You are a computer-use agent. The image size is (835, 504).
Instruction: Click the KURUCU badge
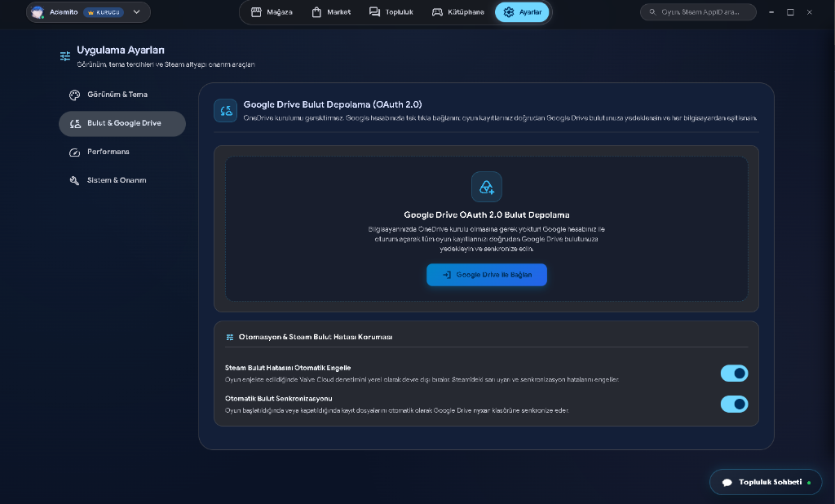click(x=104, y=11)
